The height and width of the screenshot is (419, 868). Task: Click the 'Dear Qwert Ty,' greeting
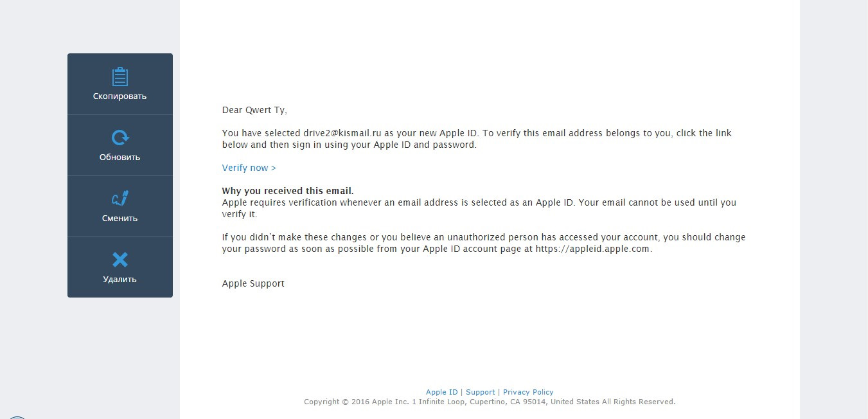click(254, 110)
